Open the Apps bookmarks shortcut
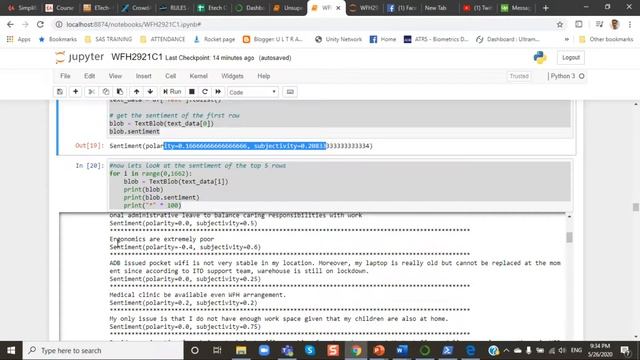The width and height of the screenshot is (640, 360). coord(19,39)
